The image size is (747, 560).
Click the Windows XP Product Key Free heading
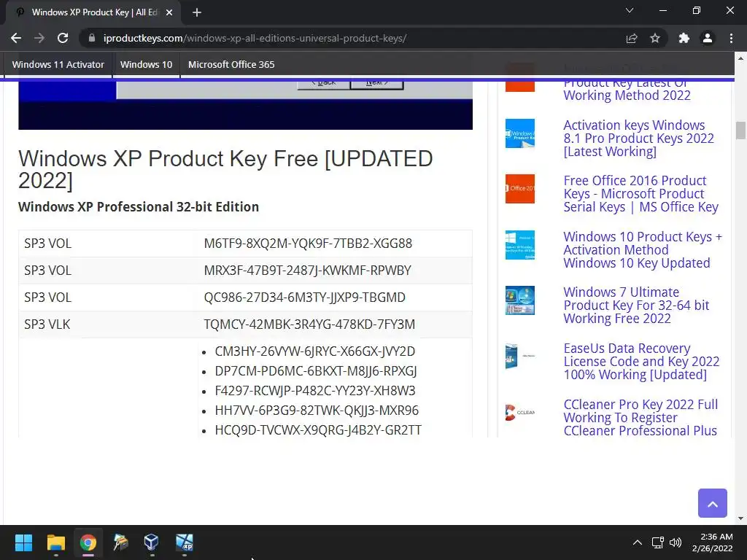(x=225, y=169)
